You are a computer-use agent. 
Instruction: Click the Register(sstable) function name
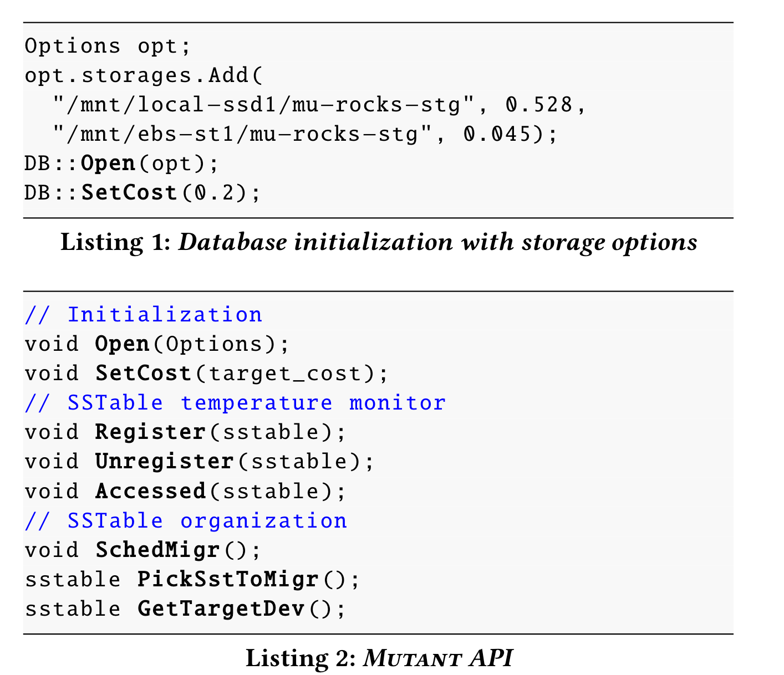point(150,432)
